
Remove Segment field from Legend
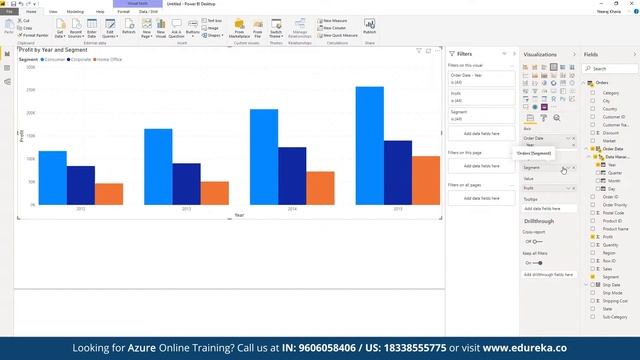[x=573, y=168]
